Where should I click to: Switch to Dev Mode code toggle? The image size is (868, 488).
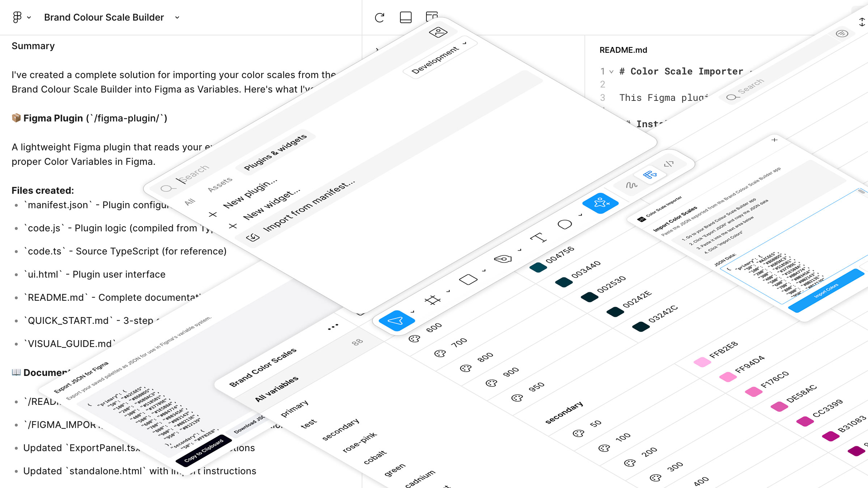point(669,164)
